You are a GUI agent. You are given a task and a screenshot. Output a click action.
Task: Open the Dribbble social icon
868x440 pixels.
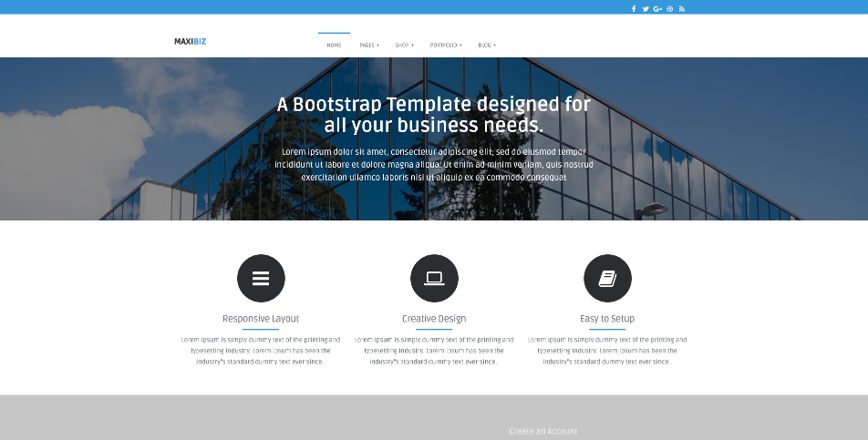click(670, 9)
